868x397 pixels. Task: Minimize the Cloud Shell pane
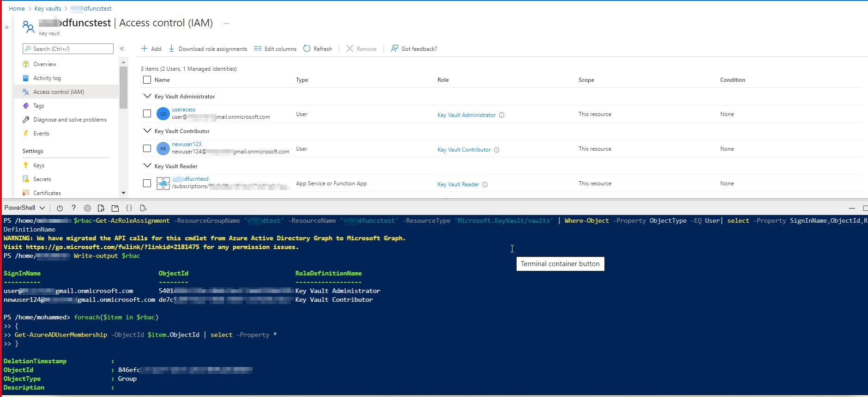tap(852, 208)
